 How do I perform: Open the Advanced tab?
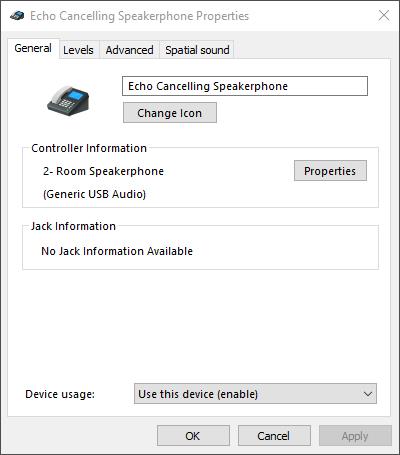coord(130,50)
